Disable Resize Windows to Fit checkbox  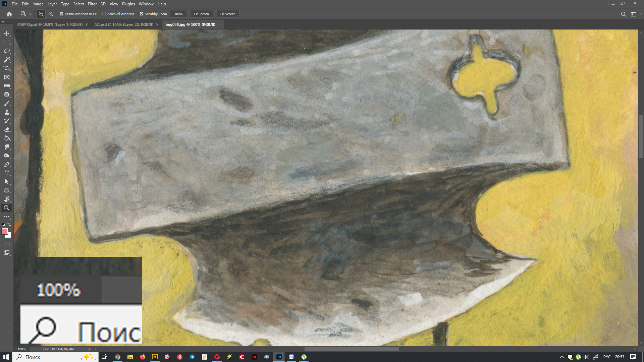pos(61,14)
